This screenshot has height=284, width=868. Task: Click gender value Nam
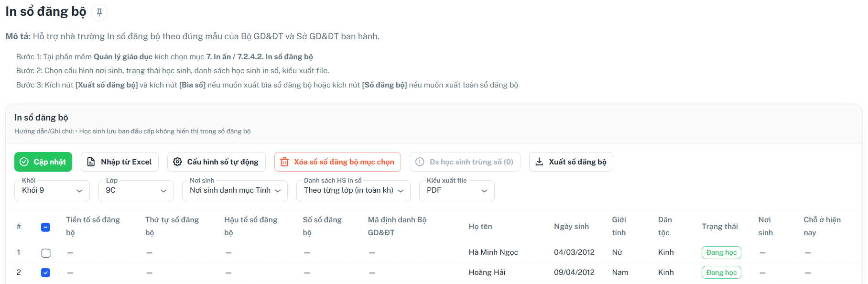point(620,273)
